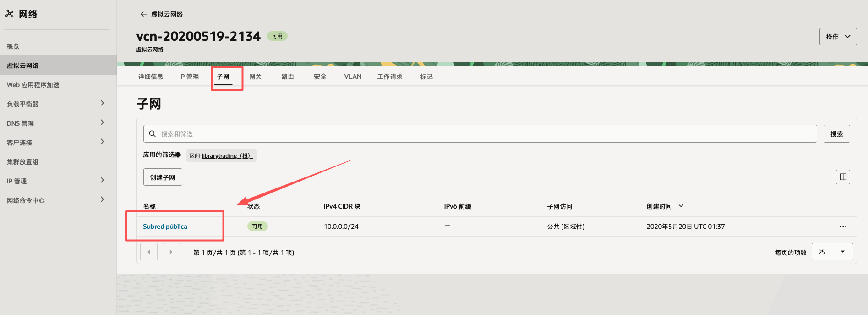Open the three-dot row actions menu
This screenshot has height=315, width=868.
tap(843, 227)
